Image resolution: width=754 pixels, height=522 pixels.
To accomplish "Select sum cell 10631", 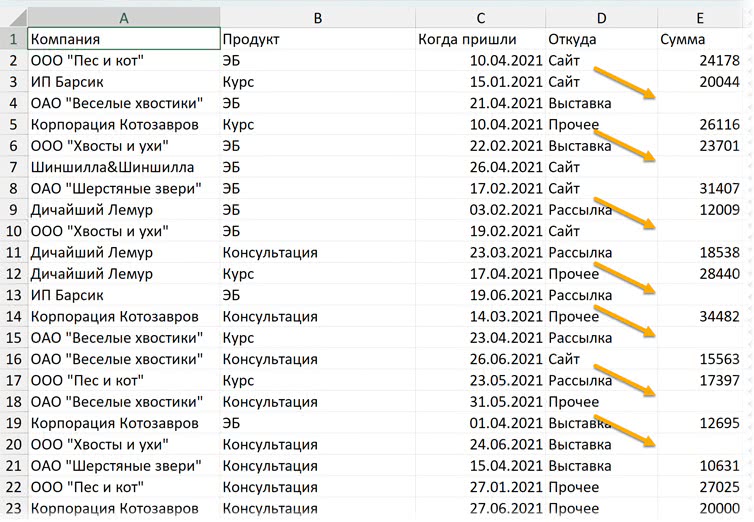I will (700, 466).
